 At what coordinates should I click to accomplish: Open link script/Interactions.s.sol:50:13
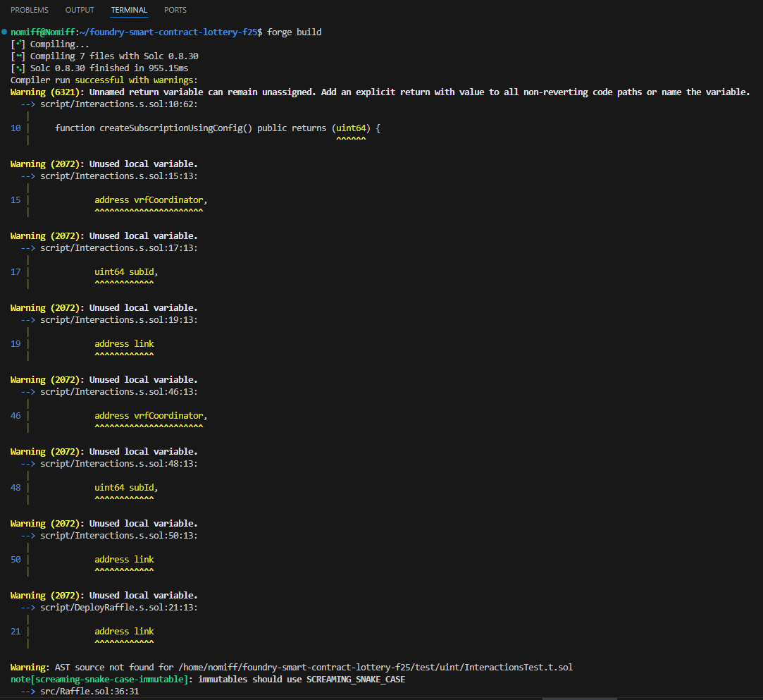pos(119,536)
